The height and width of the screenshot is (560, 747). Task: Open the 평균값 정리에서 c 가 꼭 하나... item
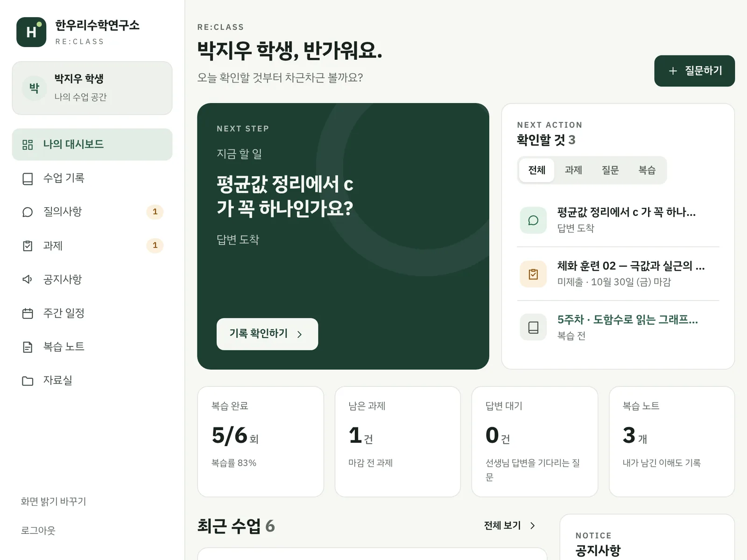618,220
